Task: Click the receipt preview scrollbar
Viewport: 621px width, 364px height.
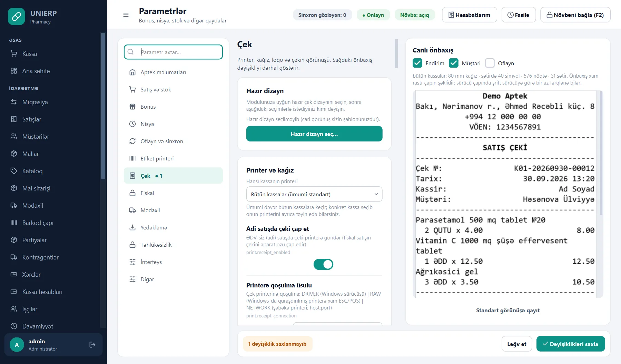Action: click(601, 153)
